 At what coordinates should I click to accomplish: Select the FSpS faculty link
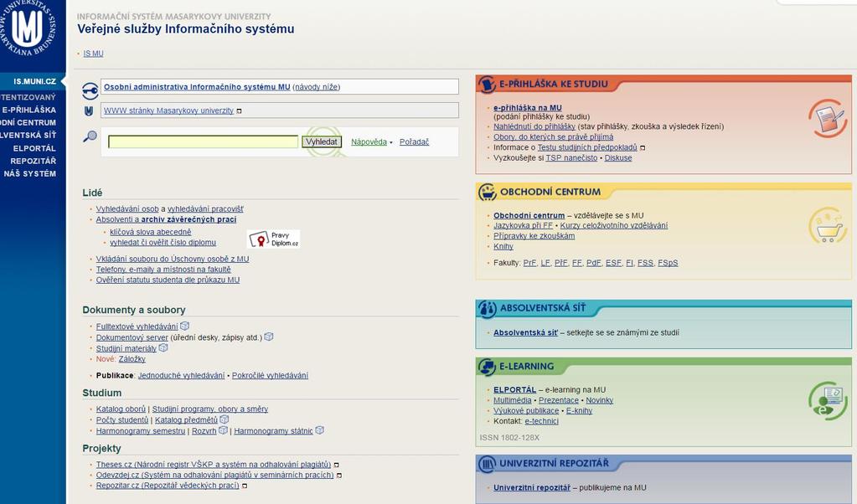tap(668, 263)
